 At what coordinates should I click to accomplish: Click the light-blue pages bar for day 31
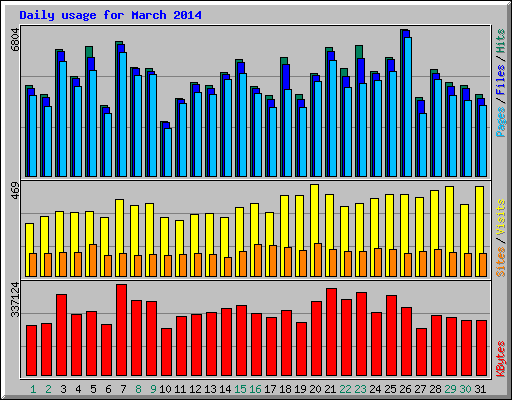click(x=483, y=141)
